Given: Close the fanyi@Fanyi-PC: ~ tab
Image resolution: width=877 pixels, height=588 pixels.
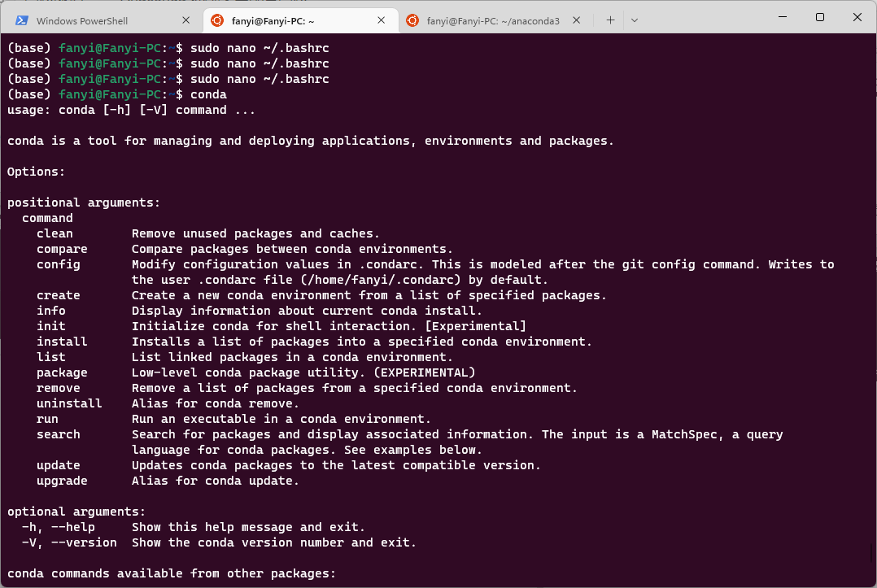Looking at the screenshot, I should point(382,20).
